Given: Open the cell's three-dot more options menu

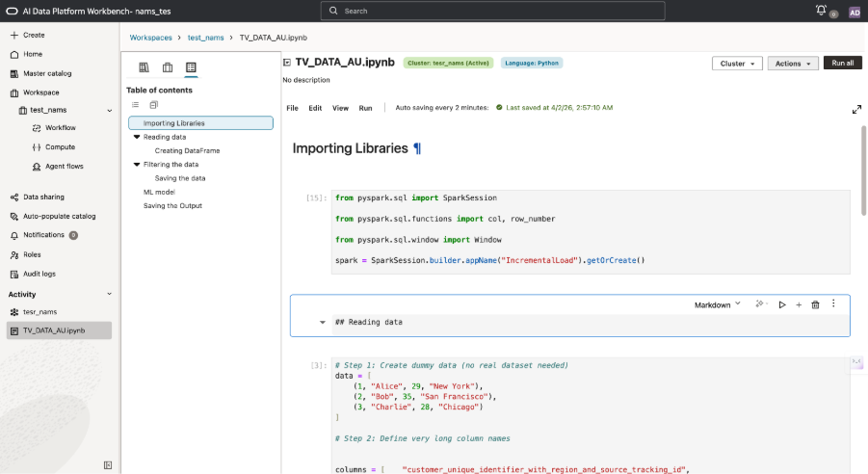Looking at the screenshot, I should [833, 303].
